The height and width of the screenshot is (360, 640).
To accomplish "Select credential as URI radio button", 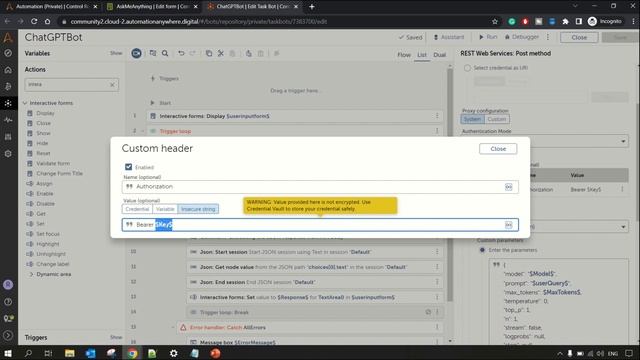I will coord(467,68).
